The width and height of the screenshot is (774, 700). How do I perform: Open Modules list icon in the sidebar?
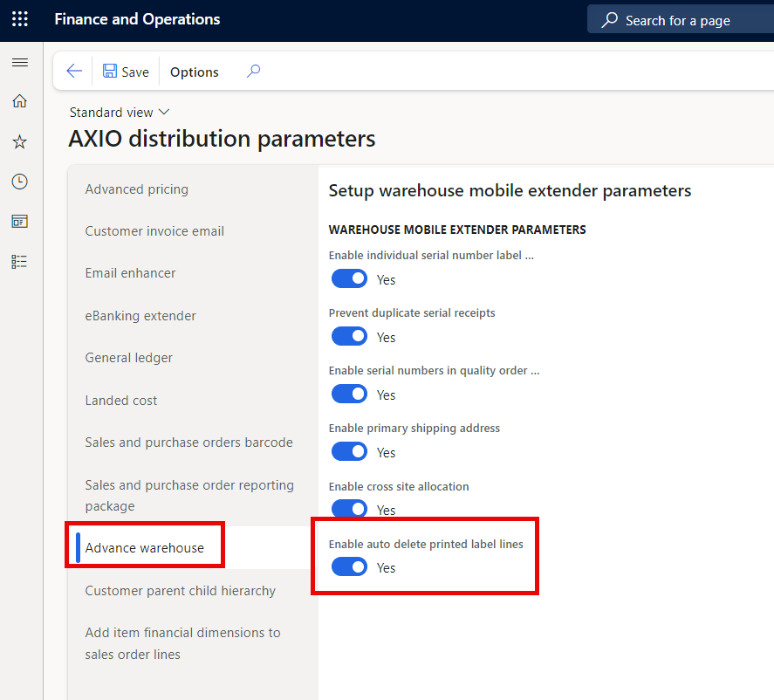(x=19, y=261)
